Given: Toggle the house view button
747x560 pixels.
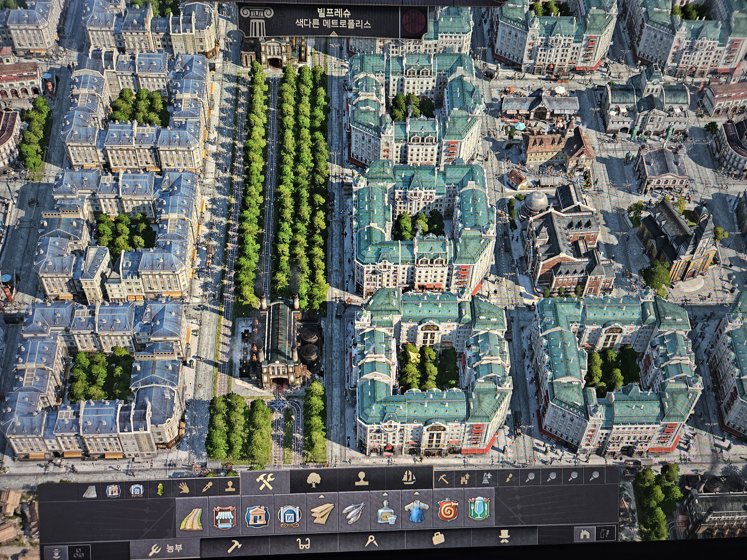Looking at the screenshot, I should pos(585,534).
